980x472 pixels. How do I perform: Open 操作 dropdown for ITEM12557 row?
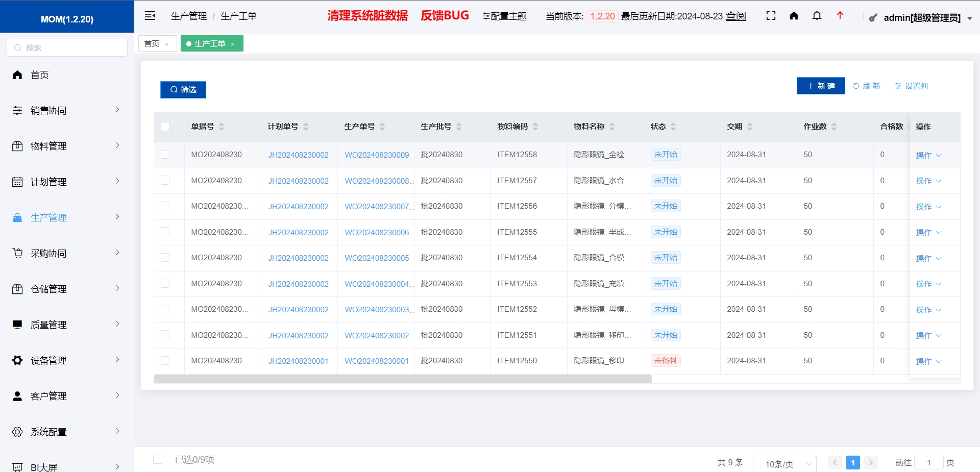click(928, 181)
